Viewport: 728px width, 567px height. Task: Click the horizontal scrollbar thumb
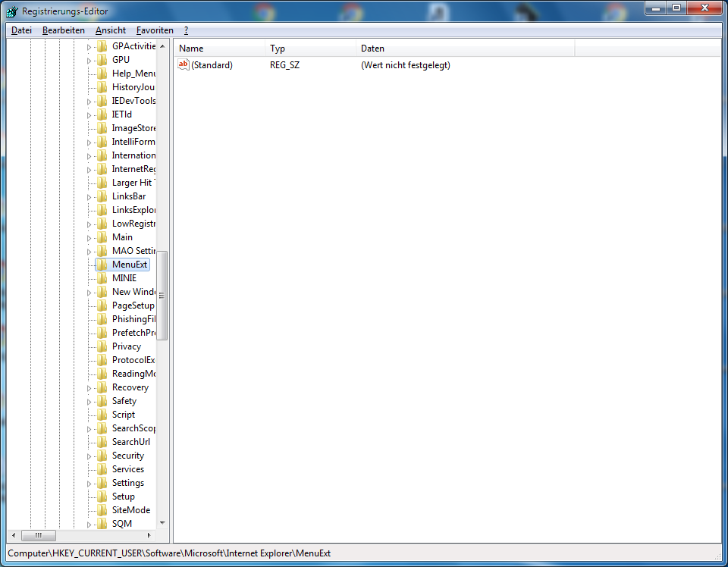tap(39, 535)
